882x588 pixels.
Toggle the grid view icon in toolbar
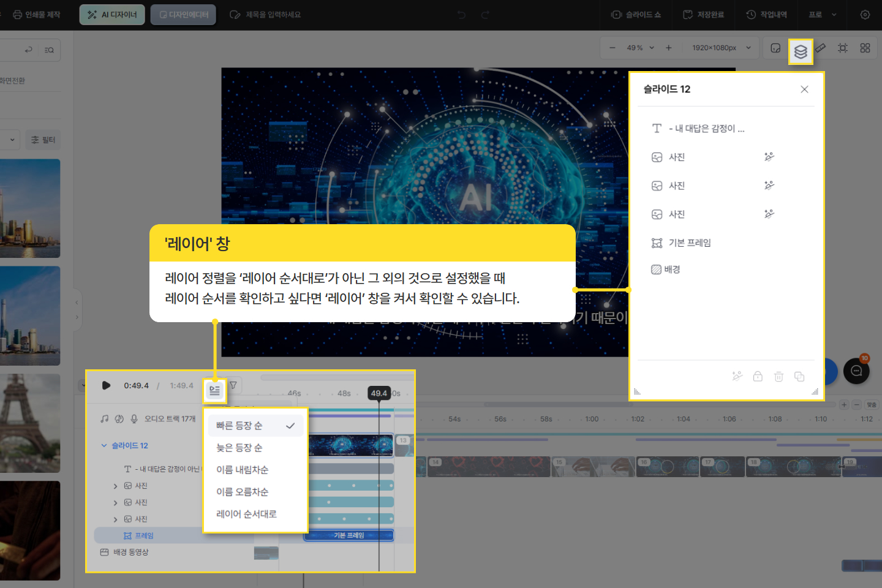[x=865, y=48]
